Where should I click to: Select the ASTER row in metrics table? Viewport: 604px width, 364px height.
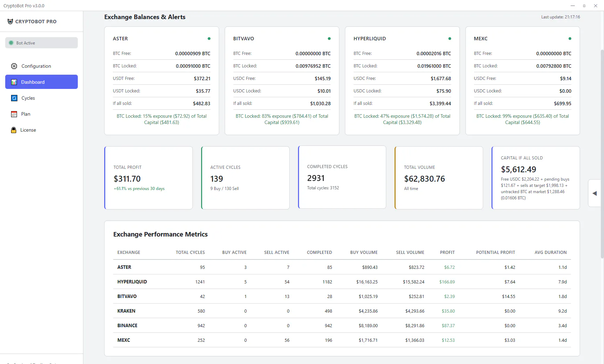tap(342, 267)
